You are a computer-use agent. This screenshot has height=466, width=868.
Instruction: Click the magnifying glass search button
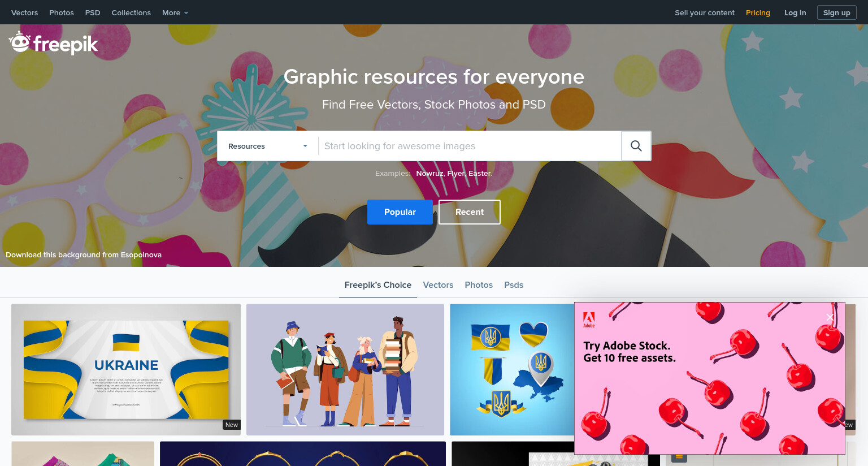(636, 146)
